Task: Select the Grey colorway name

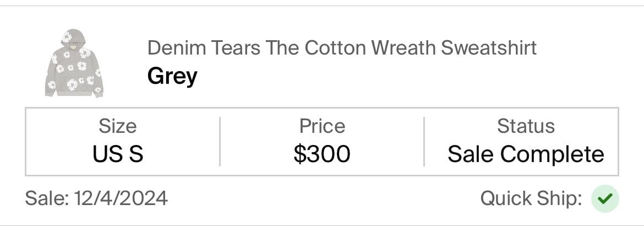Action: 172,77
